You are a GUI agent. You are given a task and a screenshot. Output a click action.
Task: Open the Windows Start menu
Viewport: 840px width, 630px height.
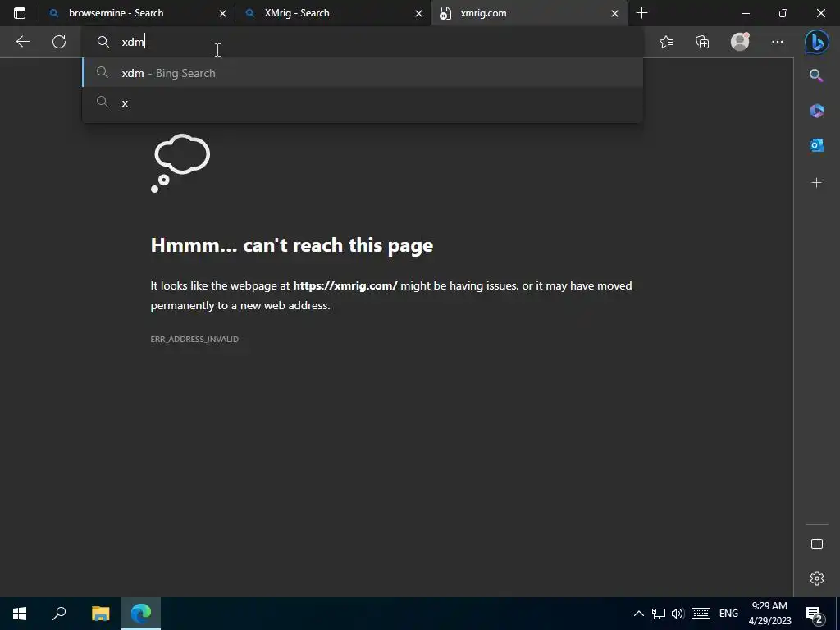point(20,614)
